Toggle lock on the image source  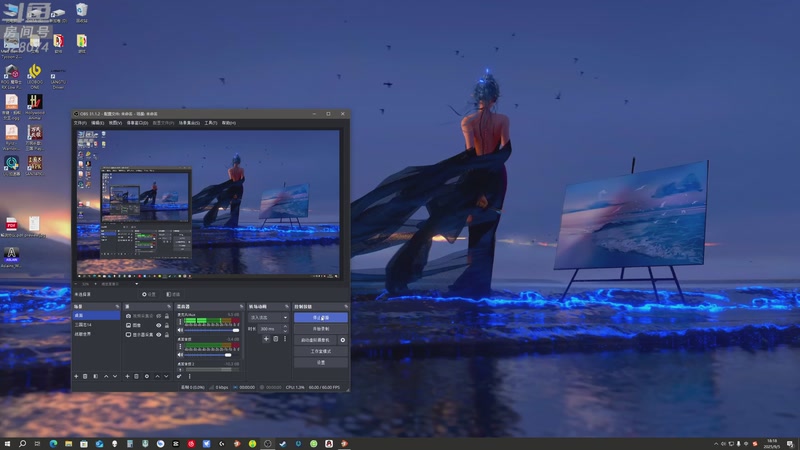167,326
